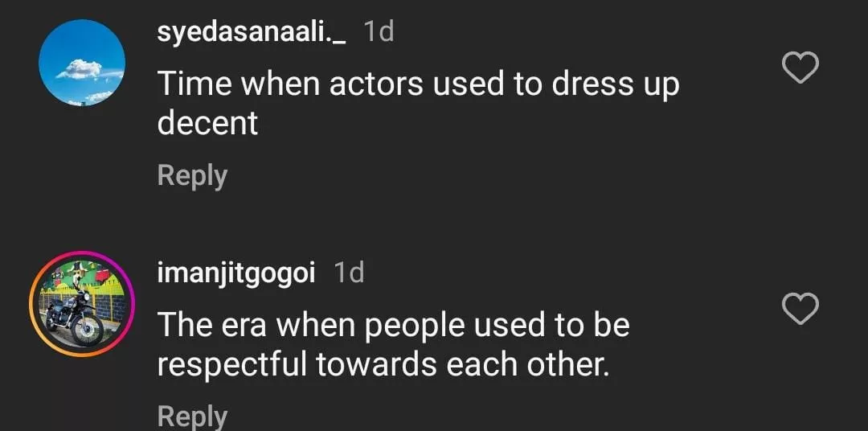Click the 1d timestamp beside imanjitgogoi
The height and width of the screenshot is (431, 868).
point(349,273)
